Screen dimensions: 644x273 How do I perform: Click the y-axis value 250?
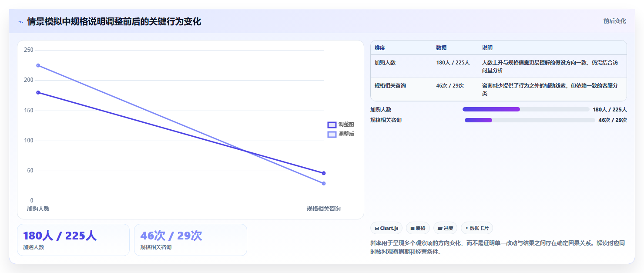(29, 50)
